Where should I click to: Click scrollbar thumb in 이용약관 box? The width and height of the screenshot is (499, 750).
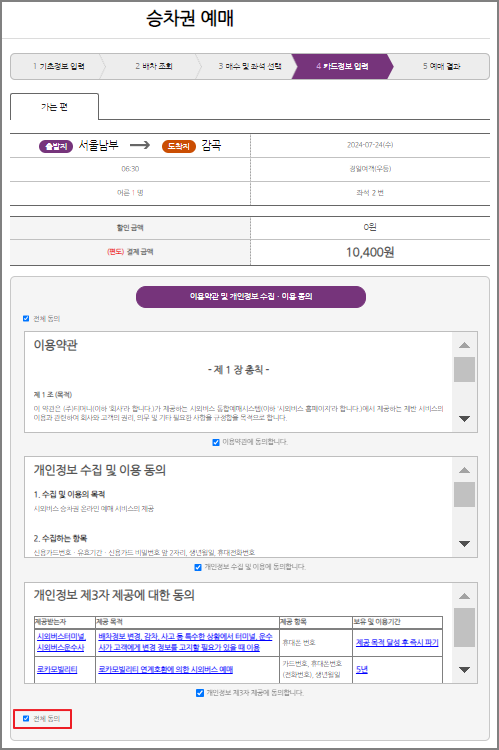point(464,369)
